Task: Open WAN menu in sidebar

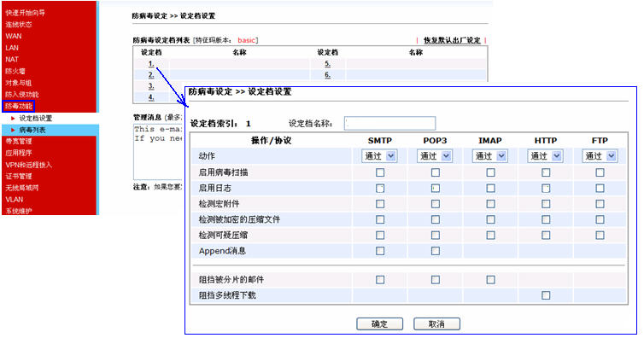Action: [x=14, y=36]
